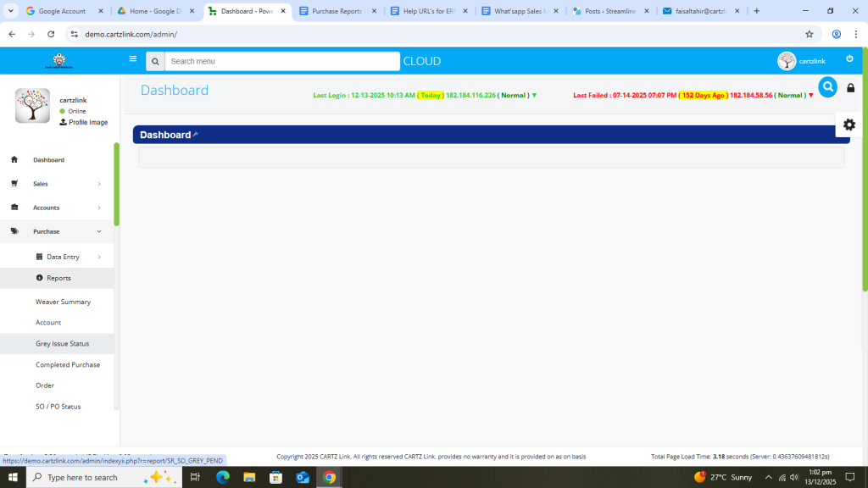Switch to the Purchase Reports browser tab
This screenshot has height=488, width=868.
[337, 11]
